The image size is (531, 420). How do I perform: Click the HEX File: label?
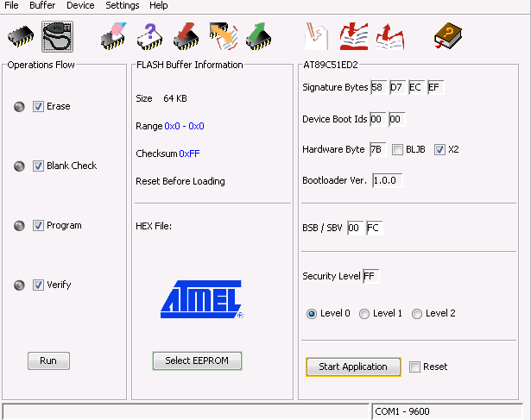pos(154,226)
